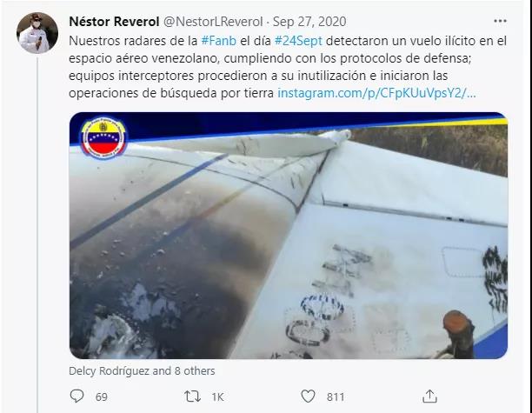532x413 pixels.
Task: Open the #Fanb hashtag link
Action: (219, 41)
